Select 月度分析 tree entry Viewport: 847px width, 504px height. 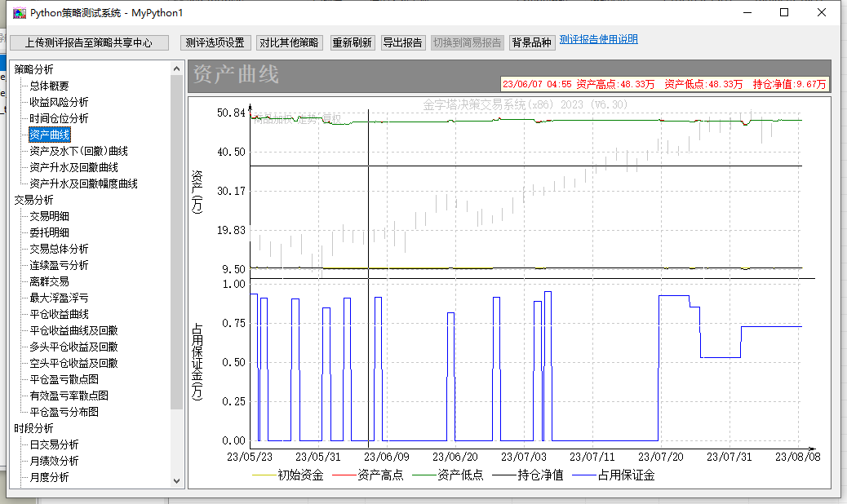49,477
